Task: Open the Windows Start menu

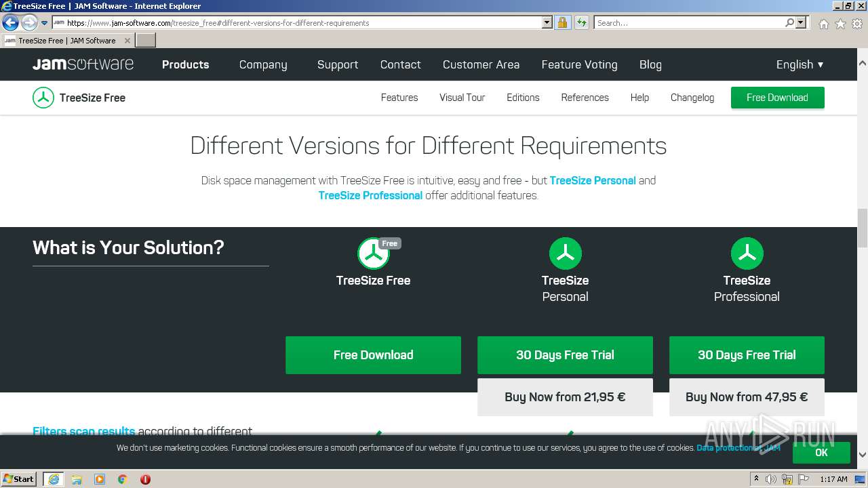Action: pyautogui.click(x=19, y=479)
